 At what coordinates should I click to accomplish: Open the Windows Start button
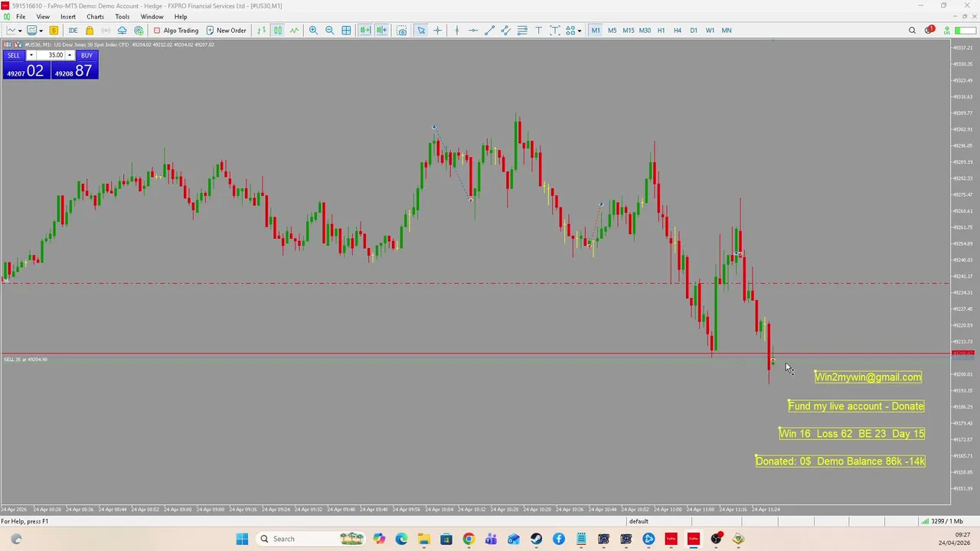pyautogui.click(x=242, y=539)
